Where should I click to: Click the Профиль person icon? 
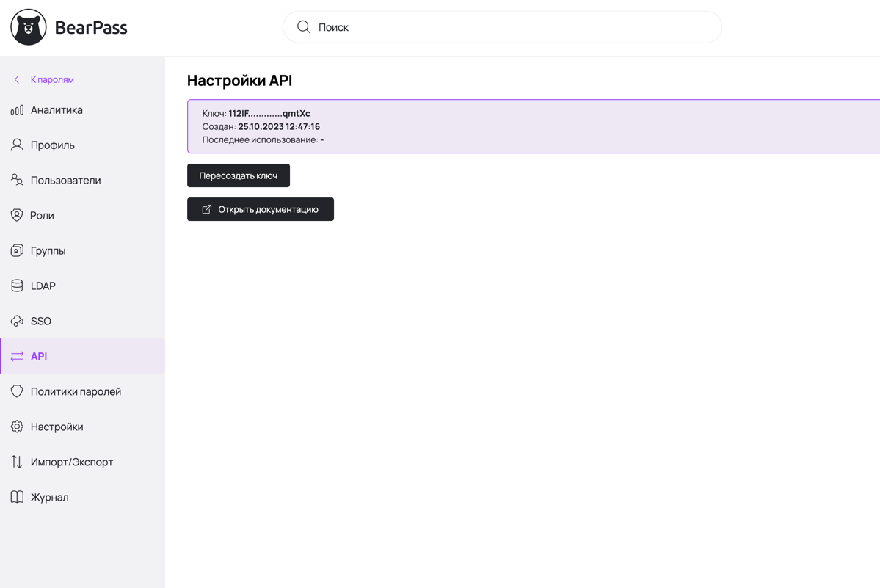tap(17, 145)
